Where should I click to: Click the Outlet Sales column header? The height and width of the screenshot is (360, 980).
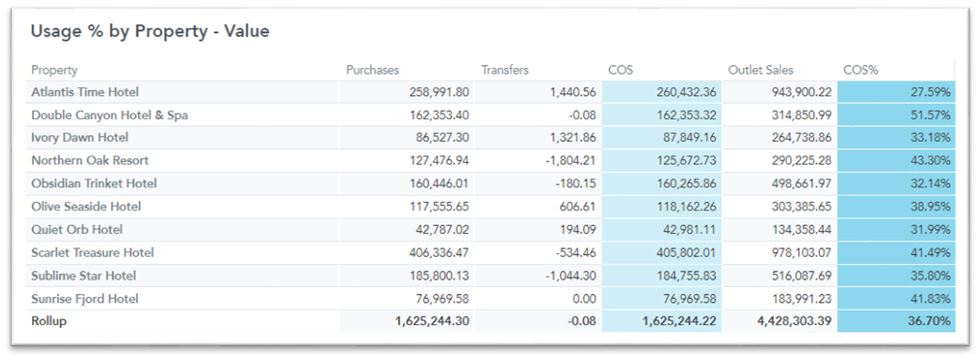click(760, 71)
